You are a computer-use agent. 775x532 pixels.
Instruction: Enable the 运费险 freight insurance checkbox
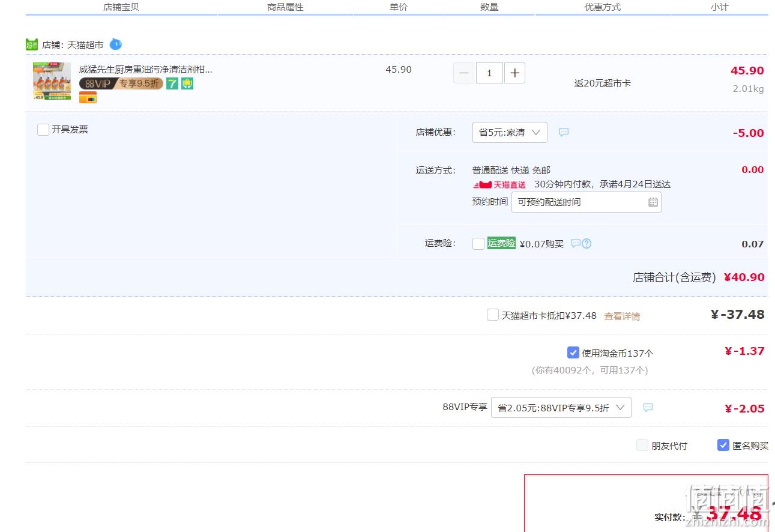click(478, 244)
